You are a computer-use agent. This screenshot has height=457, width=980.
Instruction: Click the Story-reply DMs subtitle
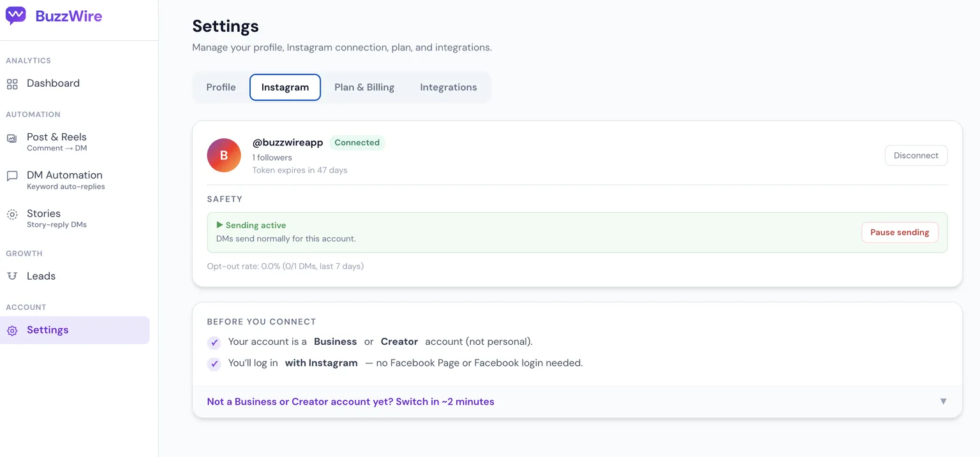click(57, 225)
